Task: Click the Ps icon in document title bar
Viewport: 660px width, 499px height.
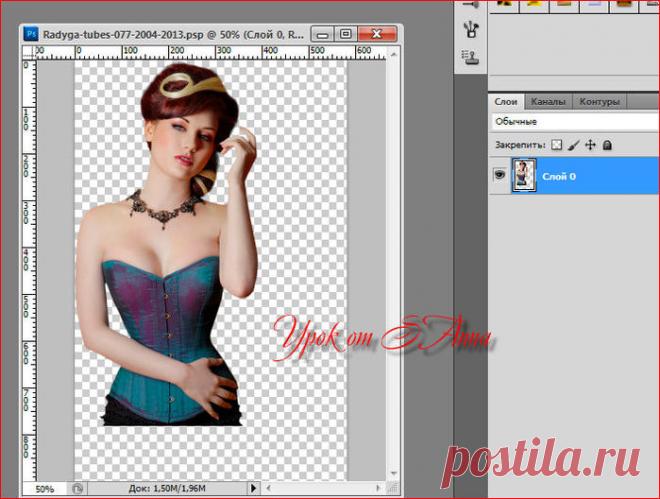Action: (x=33, y=32)
